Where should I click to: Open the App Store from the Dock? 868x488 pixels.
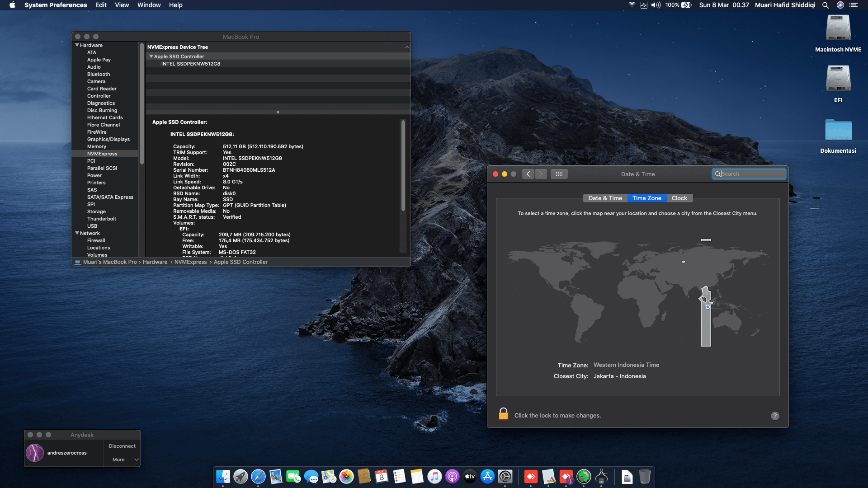tap(486, 477)
